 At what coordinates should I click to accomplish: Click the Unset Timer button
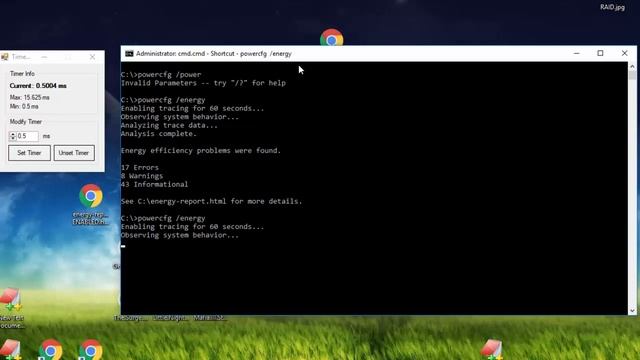[x=74, y=153]
